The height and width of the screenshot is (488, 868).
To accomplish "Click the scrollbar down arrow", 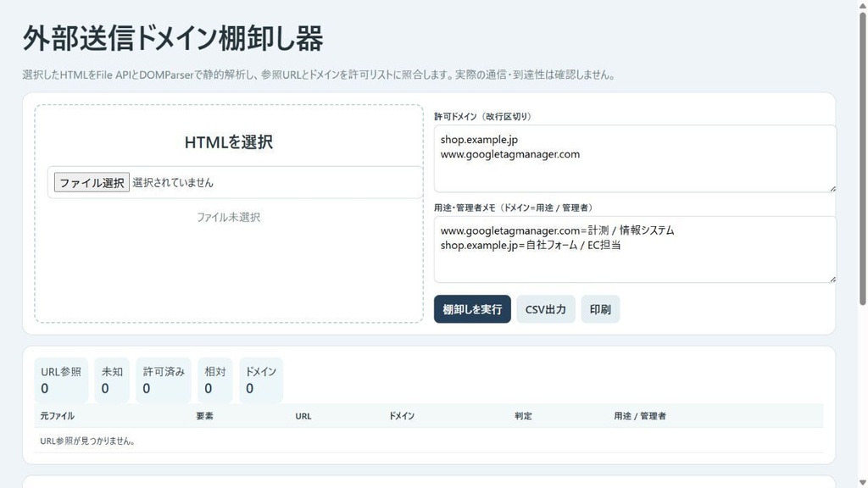I will point(862,483).
